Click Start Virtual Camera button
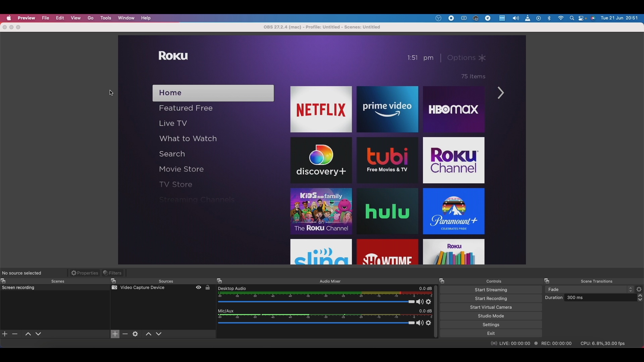The height and width of the screenshot is (362, 644). [491, 307]
